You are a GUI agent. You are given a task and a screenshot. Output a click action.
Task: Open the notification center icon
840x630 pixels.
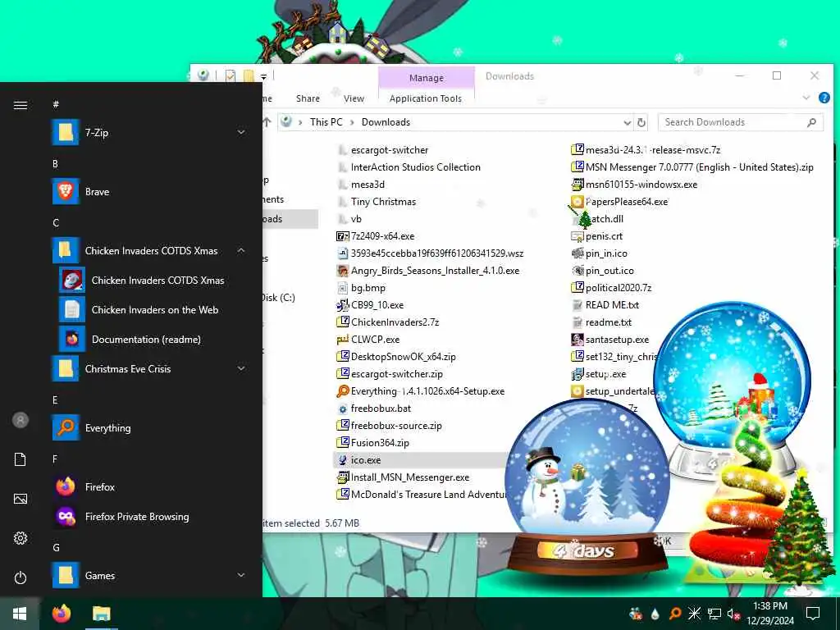tap(813, 614)
